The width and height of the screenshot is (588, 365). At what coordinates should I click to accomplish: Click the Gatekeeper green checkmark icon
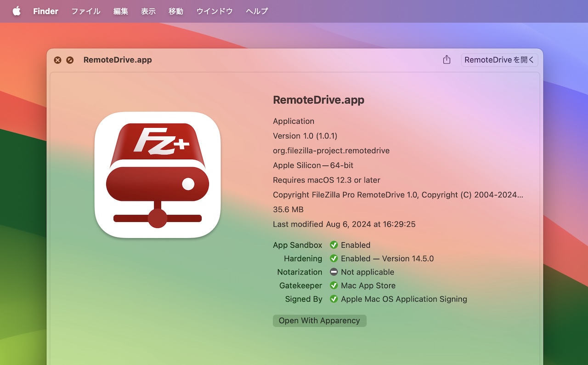[334, 285]
